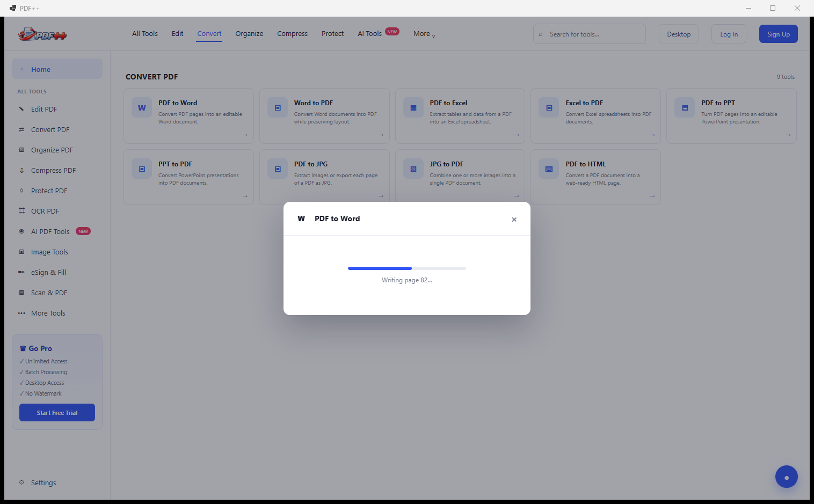This screenshot has height=504, width=814.
Task: Click the Search for tools input field
Action: [x=589, y=34]
